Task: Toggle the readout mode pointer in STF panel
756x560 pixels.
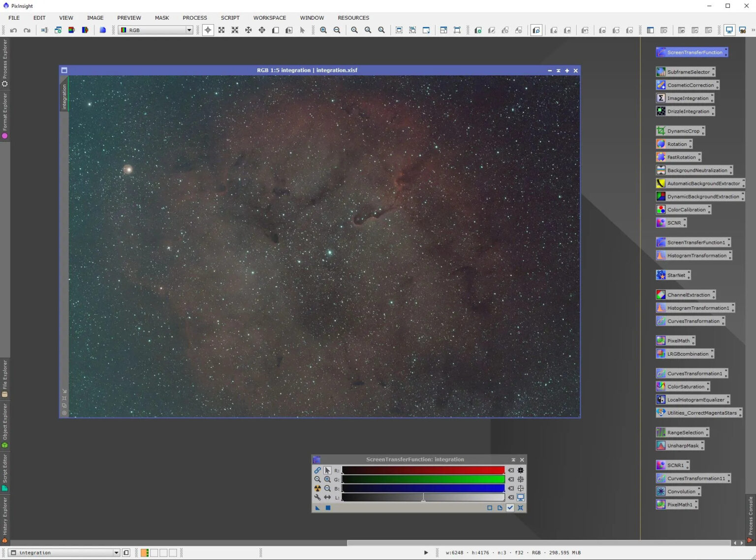Action: 327,470
